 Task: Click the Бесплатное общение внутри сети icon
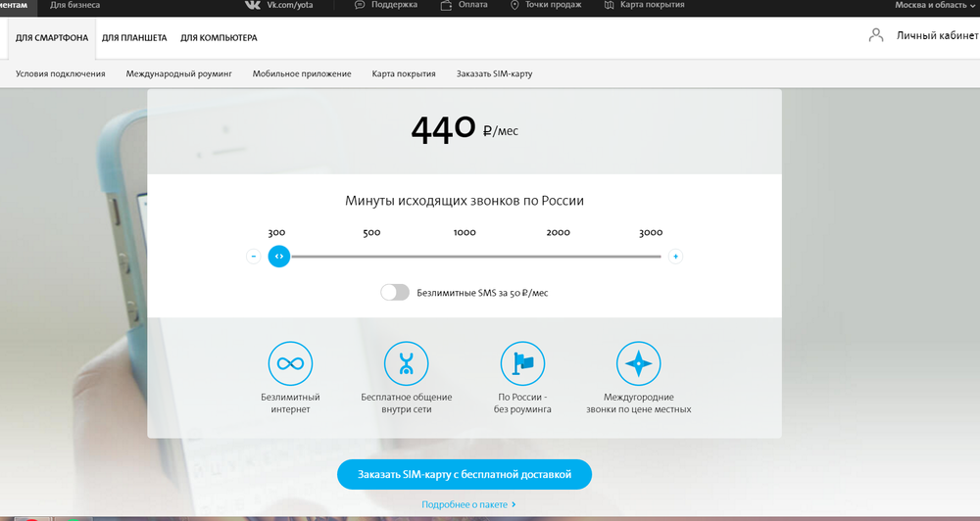click(x=407, y=363)
